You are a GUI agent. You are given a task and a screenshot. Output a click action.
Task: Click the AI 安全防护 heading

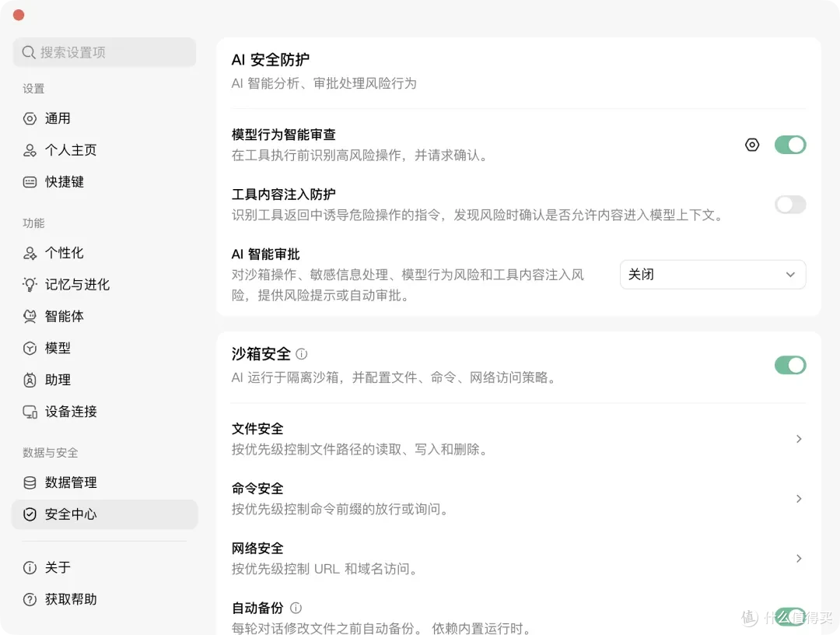(x=271, y=59)
